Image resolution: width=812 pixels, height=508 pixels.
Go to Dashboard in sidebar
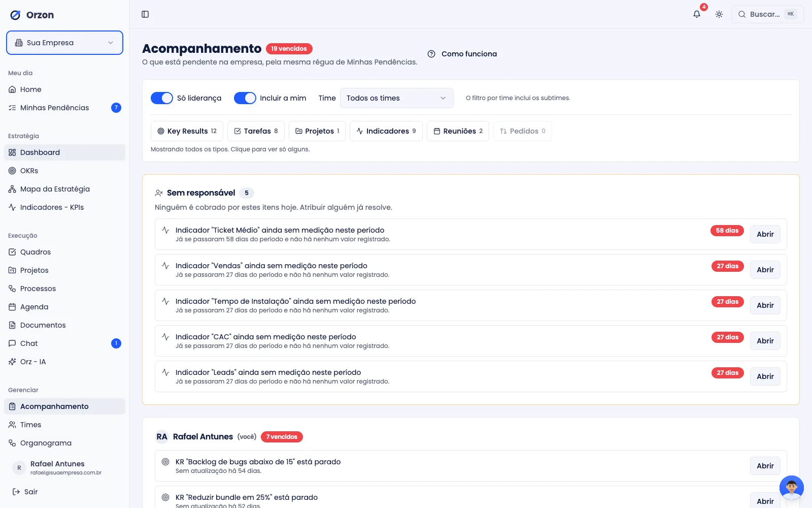[64, 152]
